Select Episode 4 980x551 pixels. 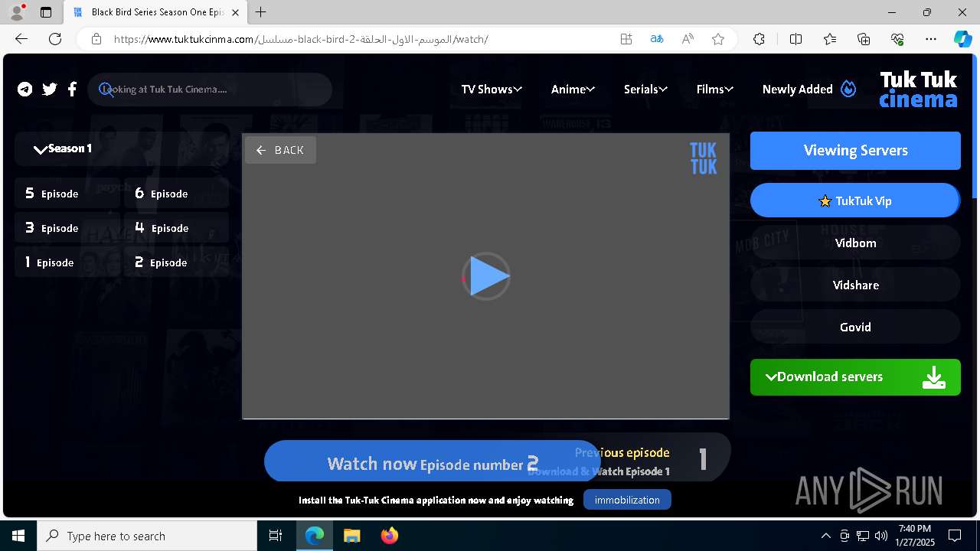177,228
